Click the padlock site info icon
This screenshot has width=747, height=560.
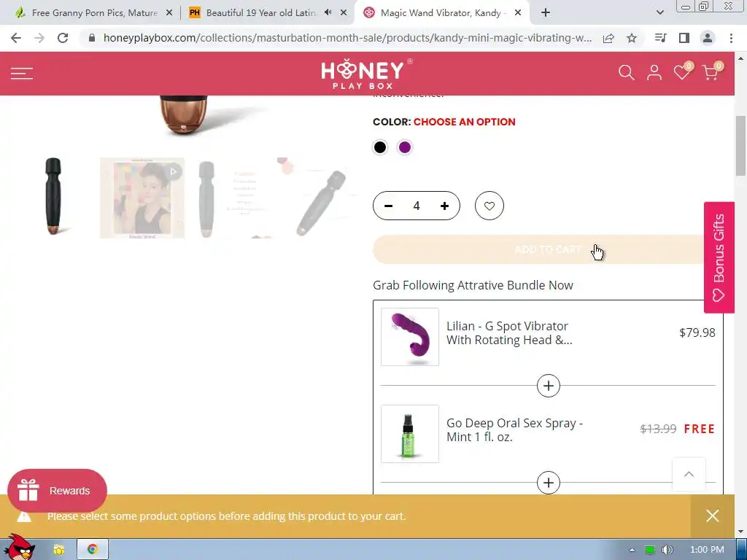[93, 38]
